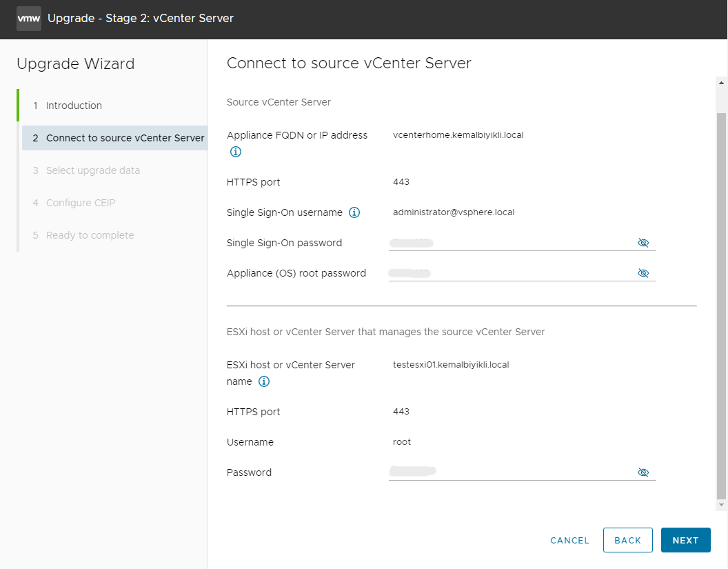Click source vCenter HTTPS port 443 value

(401, 181)
